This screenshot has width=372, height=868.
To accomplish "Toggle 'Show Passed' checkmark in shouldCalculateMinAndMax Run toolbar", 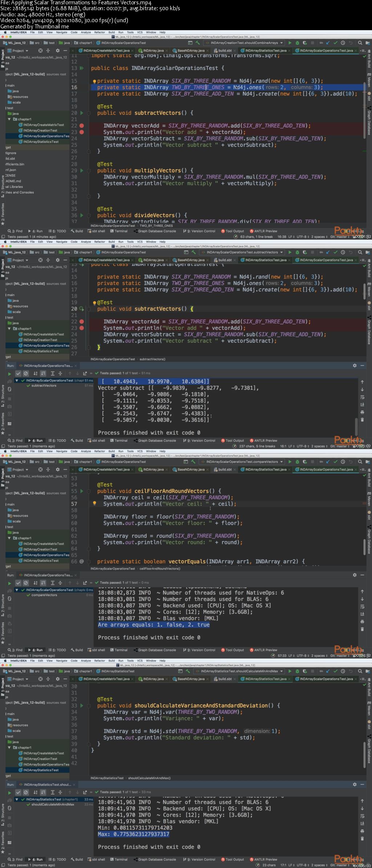I will coord(18,792).
